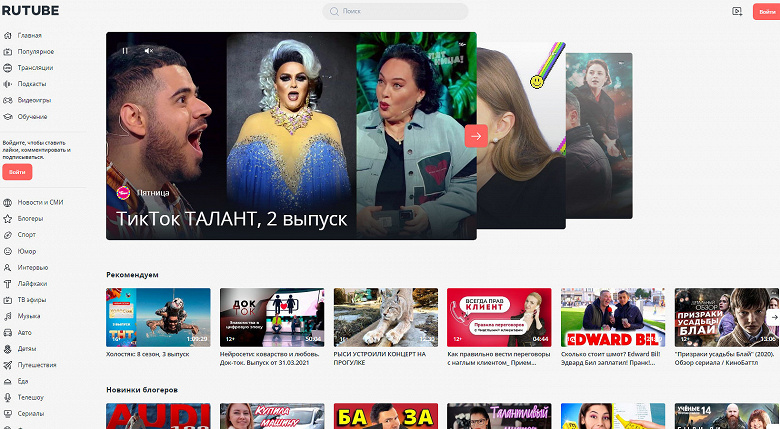Open the Видеоигры menu item
This screenshot has width=780, height=429.
34,100
